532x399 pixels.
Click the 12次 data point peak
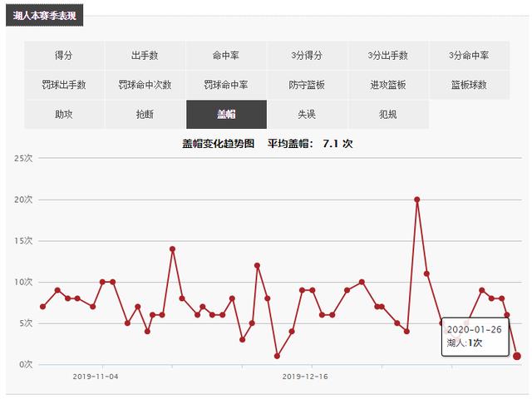point(257,266)
